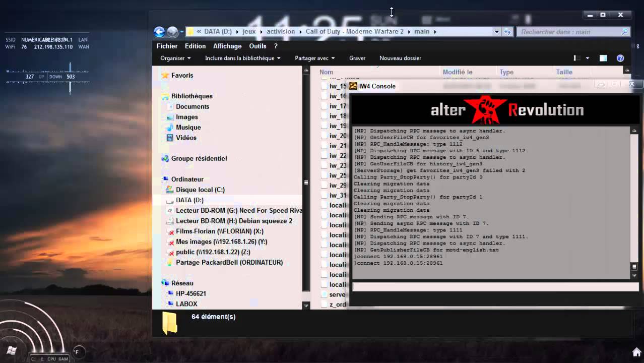The height and width of the screenshot is (363, 644).
Task: Click the activision breadcrumb segment
Action: pos(281,32)
